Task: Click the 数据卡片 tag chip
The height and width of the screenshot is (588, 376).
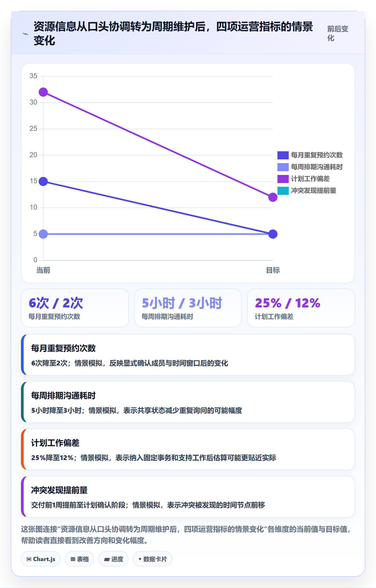Action: [153, 559]
